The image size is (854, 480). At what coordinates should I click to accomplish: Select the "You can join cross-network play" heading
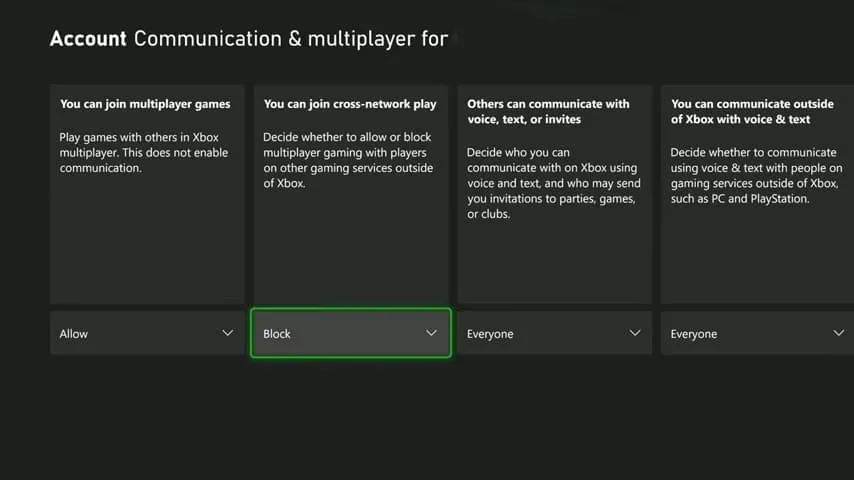[350, 103]
